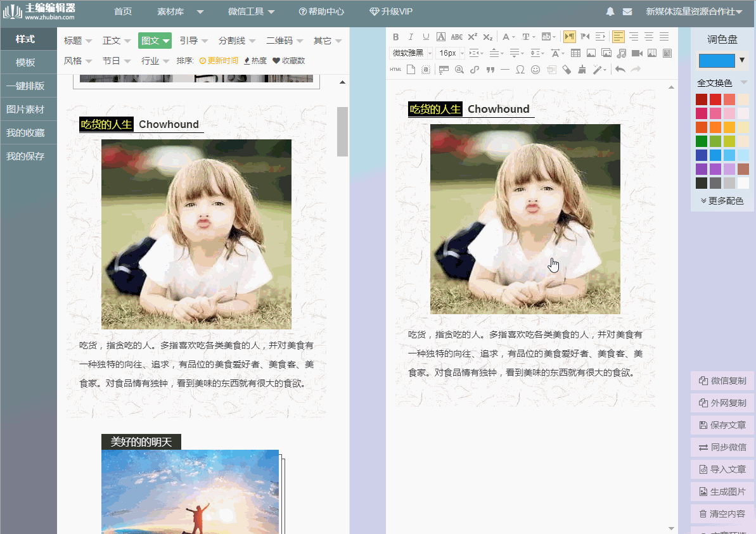Switch to the 图文 style tab
This screenshot has height=534, width=756.
point(154,40)
